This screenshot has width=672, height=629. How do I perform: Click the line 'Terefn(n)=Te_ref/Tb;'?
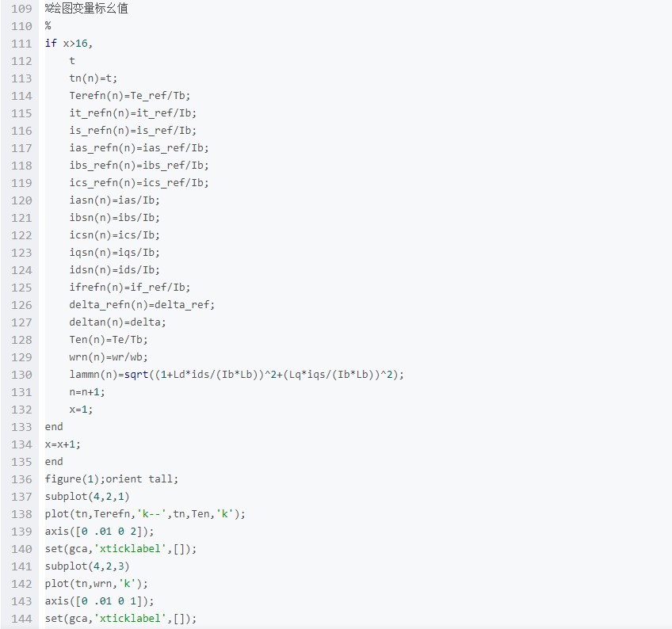[x=129, y=96]
